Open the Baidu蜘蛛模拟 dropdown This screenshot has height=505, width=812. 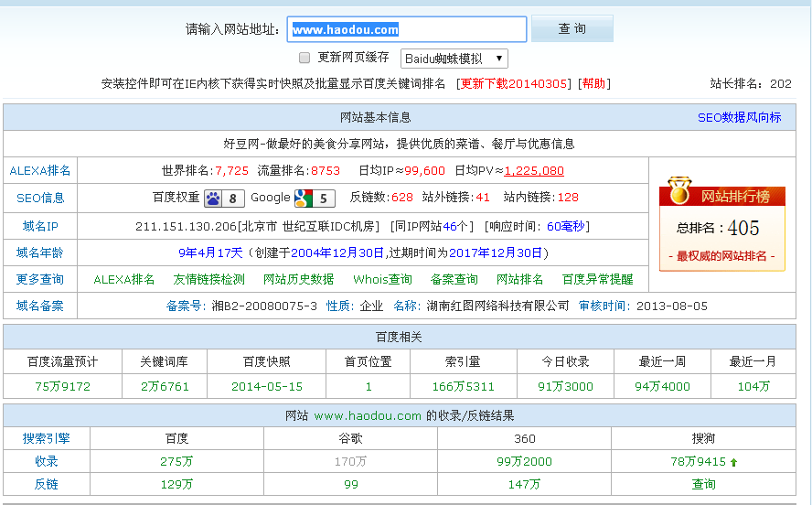454,59
